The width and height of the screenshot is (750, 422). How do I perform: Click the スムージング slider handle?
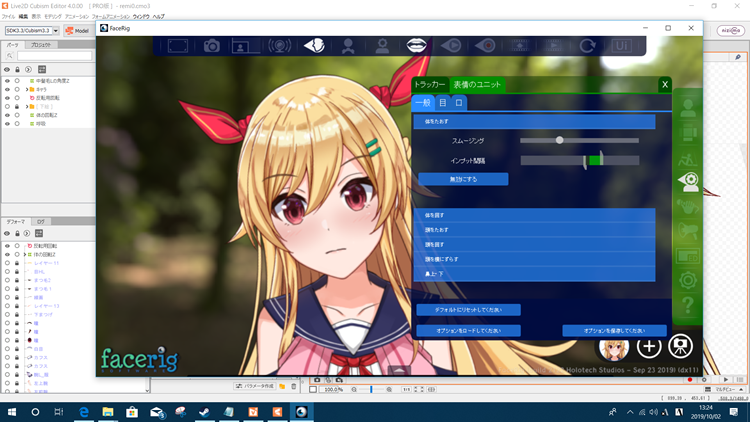click(x=559, y=140)
